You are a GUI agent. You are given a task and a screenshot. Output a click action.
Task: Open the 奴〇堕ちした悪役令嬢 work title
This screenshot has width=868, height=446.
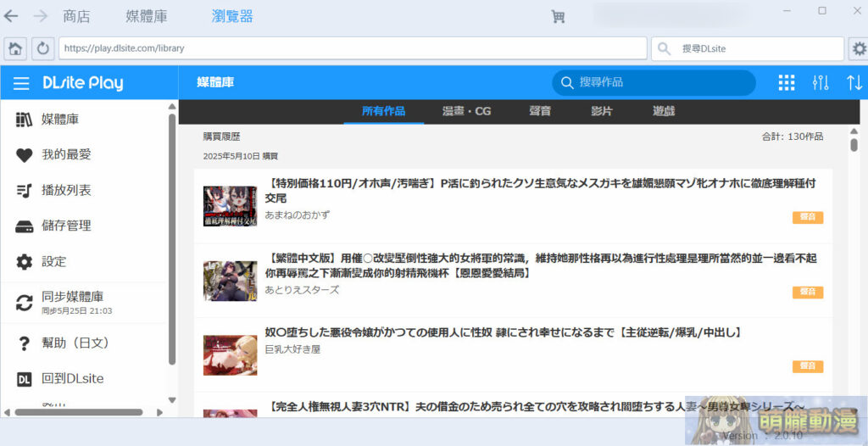[x=504, y=333]
